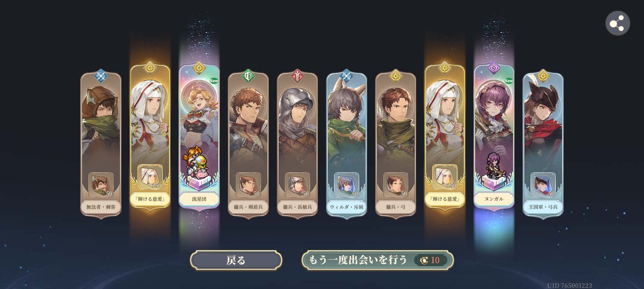Tap the share icon in the top corner
This screenshot has height=289, width=644.
tap(618, 23)
